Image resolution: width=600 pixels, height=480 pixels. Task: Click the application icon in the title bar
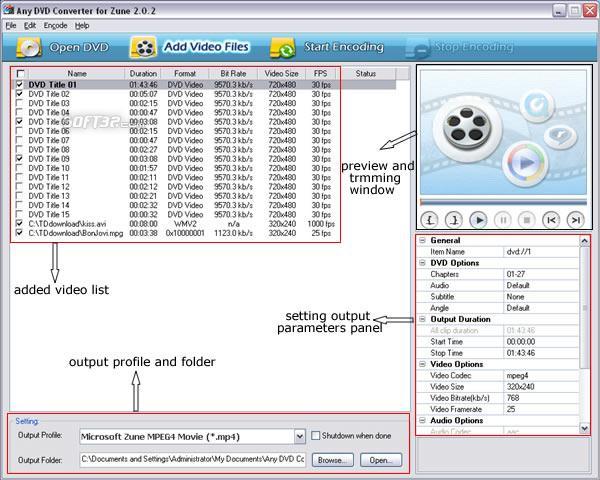point(8,10)
